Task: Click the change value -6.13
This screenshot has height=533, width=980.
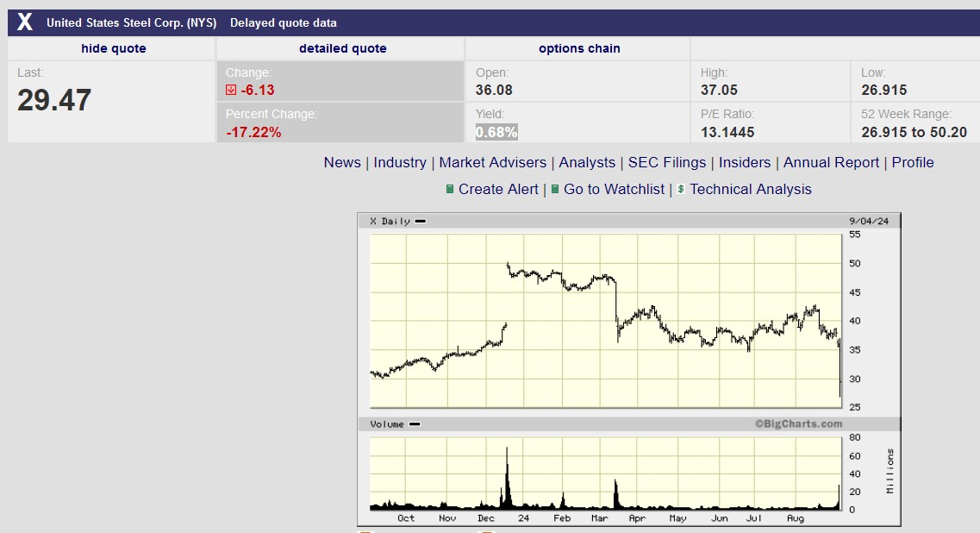Action: pyautogui.click(x=258, y=90)
